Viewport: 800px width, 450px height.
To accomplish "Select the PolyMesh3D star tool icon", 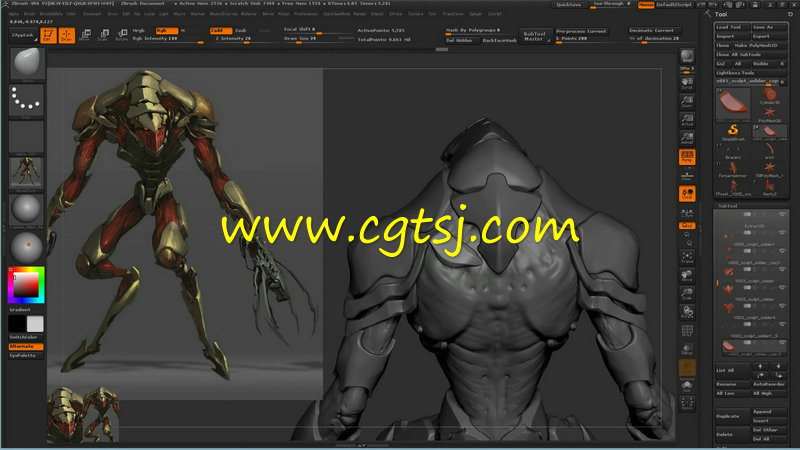I will (769, 114).
